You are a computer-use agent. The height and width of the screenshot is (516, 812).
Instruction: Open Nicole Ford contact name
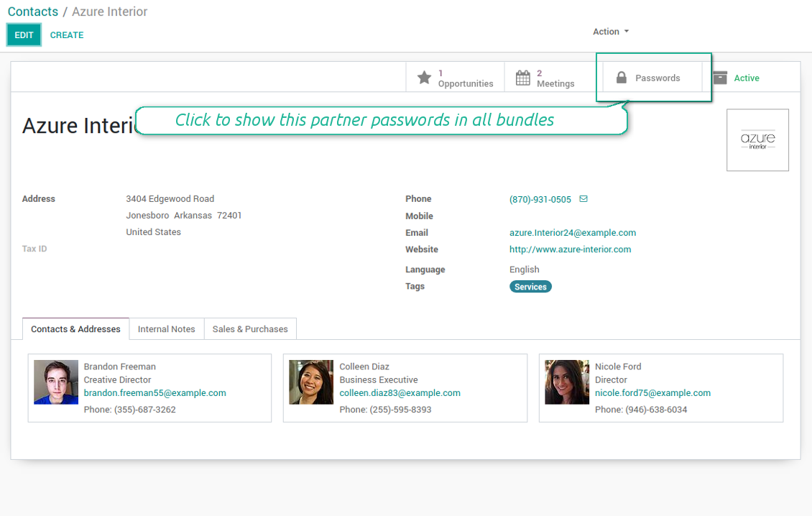618,367
